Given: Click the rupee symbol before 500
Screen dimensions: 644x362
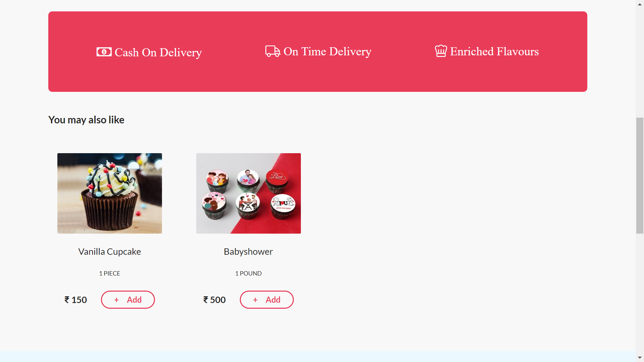Looking at the screenshot, I should pos(206,300).
